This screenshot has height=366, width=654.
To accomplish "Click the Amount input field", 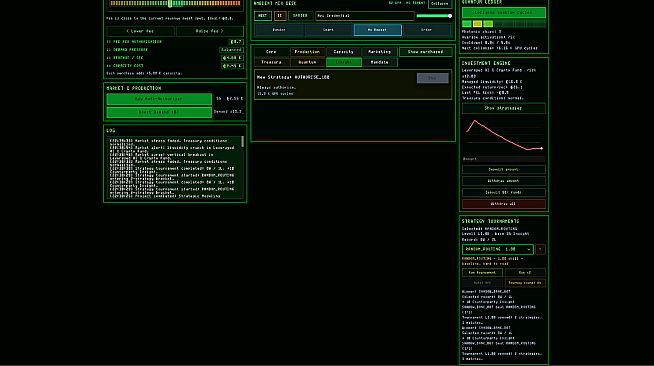I will [503, 159].
